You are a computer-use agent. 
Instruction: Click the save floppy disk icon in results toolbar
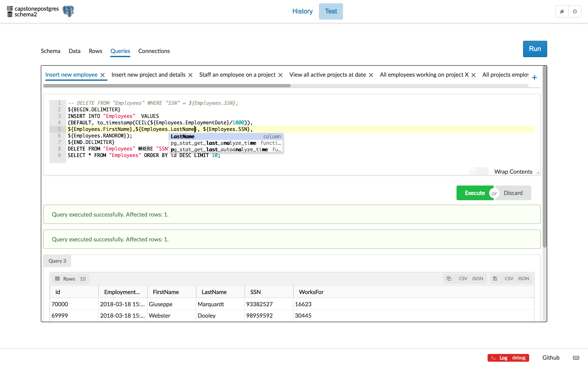[x=495, y=278]
